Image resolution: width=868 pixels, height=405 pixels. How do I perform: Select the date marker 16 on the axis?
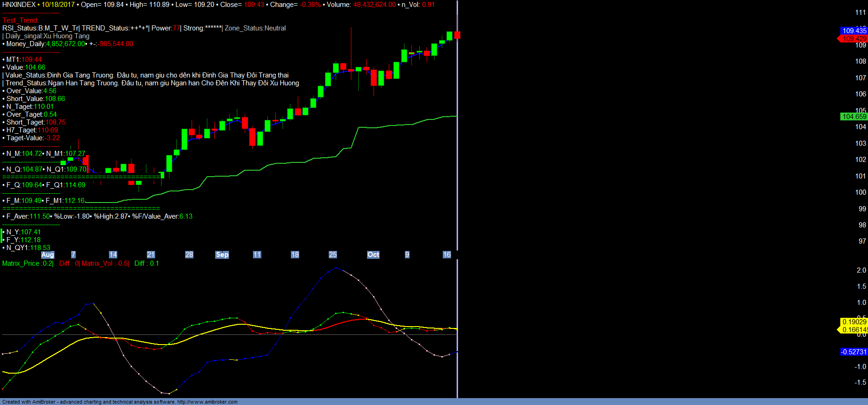click(446, 255)
